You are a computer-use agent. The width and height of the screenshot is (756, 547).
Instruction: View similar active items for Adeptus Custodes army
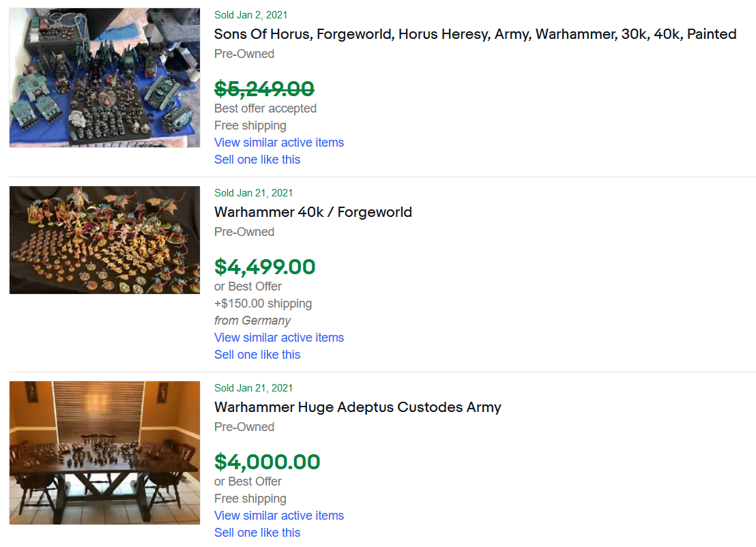(x=278, y=516)
